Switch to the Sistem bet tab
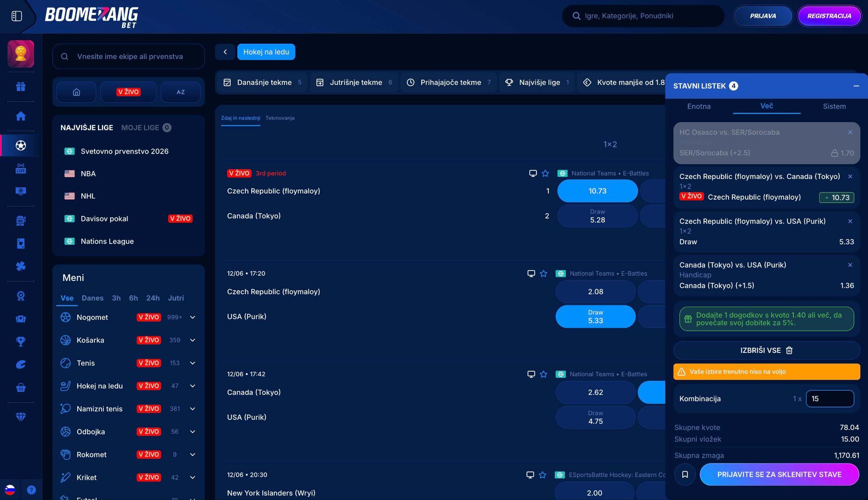Image resolution: width=868 pixels, height=500 pixels. tap(834, 106)
